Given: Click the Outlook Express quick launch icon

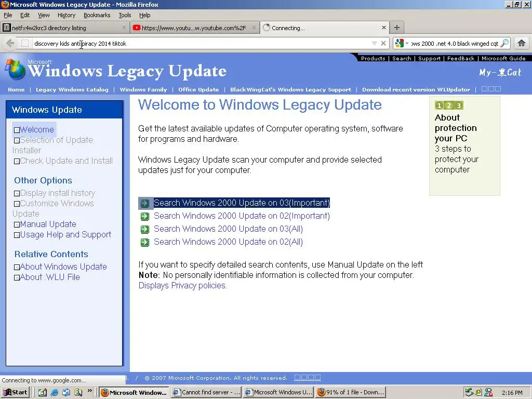Looking at the screenshot, I should [x=66, y=392].
